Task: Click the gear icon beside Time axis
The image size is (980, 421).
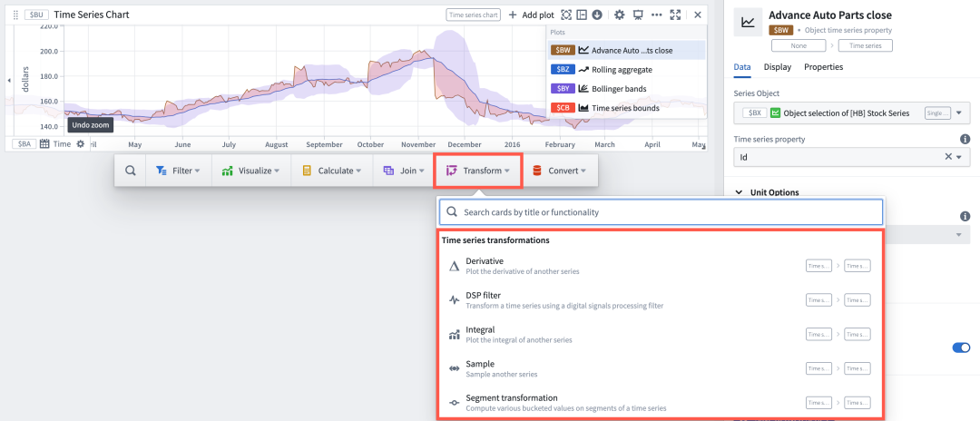Action: tap(80, 144)
